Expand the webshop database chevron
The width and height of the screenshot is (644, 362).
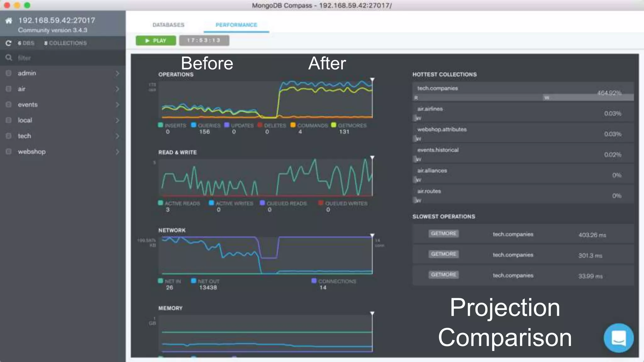[x=117, y=152]
